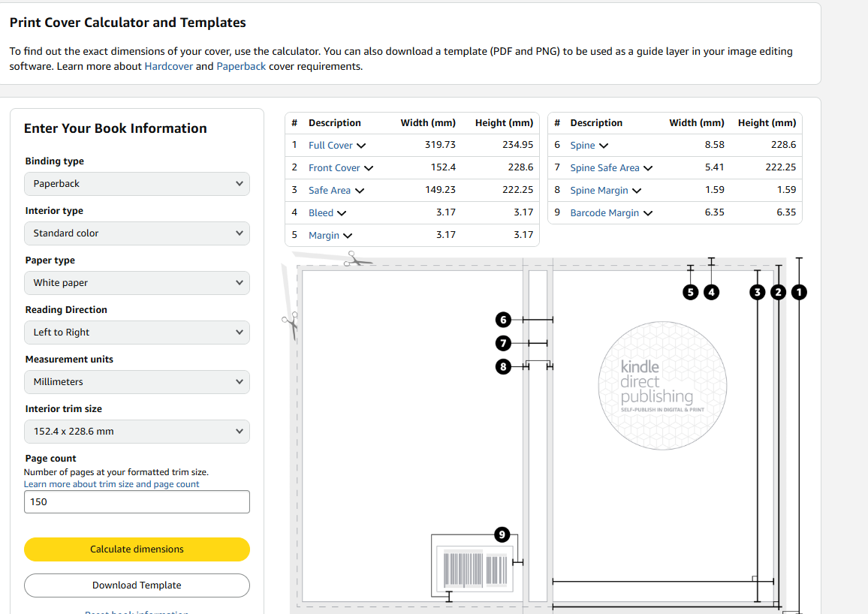Click the Download Template button

pyautogui.click(x=137, y=585)
